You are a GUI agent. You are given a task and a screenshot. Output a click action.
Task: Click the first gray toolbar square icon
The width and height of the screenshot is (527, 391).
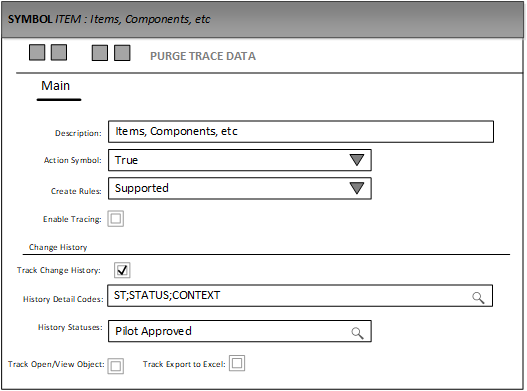pos(37,53)
